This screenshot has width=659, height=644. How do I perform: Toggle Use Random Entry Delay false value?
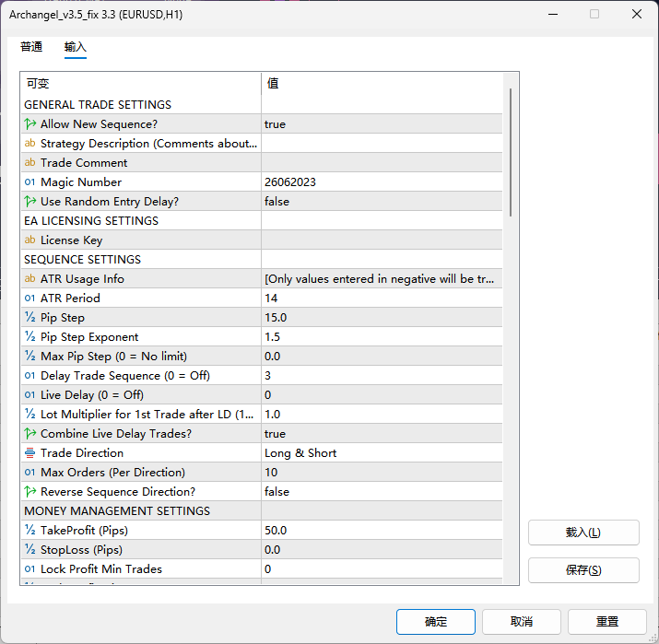tap(382, 202)
